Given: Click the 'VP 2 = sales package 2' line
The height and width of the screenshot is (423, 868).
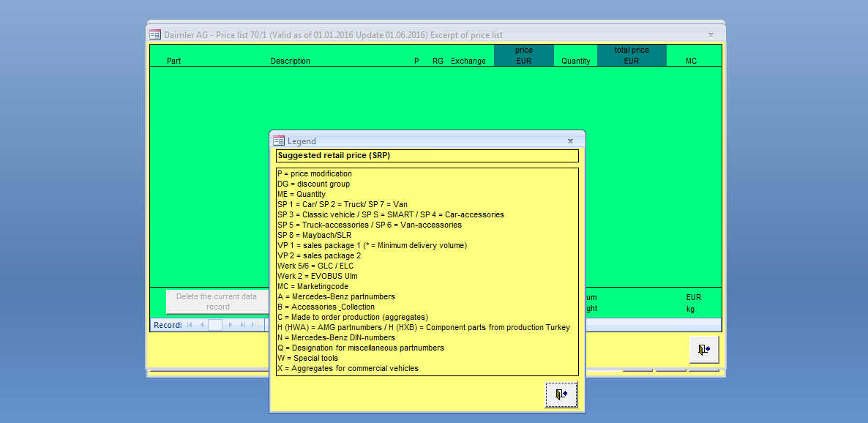Looking at the screenshot, I should 319,256.
